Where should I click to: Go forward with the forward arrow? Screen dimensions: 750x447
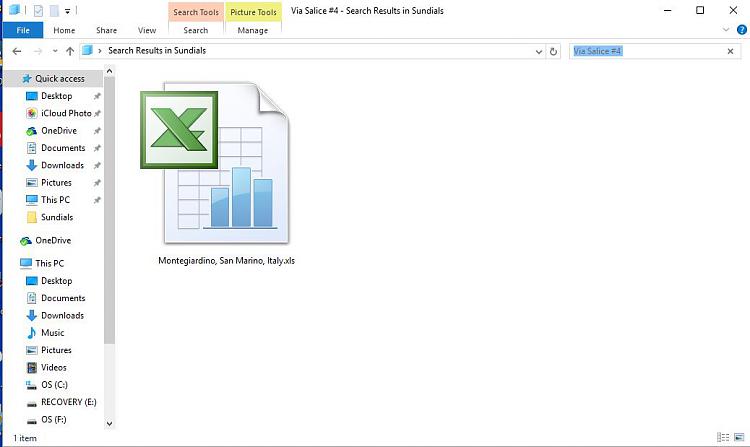pos(37,51)
